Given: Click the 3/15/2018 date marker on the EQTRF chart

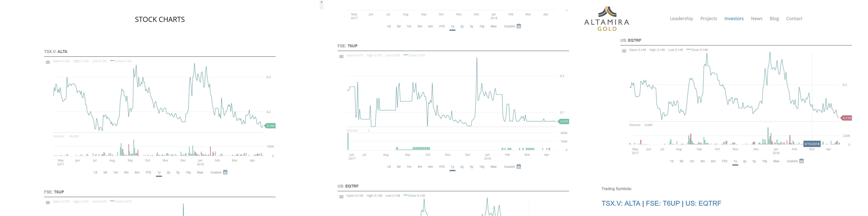Looking at the screenshot, I should (812, 143).
